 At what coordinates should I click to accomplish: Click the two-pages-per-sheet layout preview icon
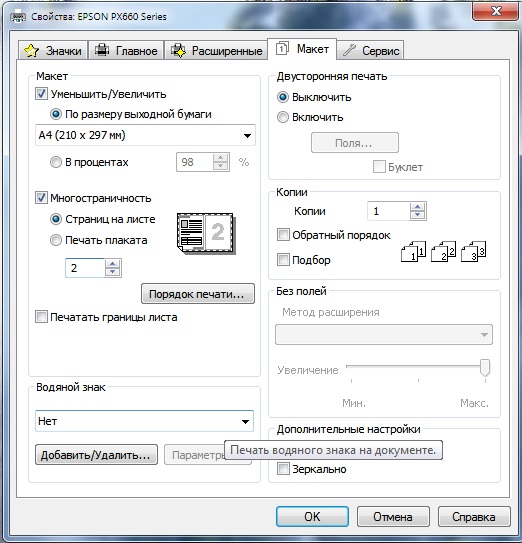pyautogui.click(x=206, y=233)
